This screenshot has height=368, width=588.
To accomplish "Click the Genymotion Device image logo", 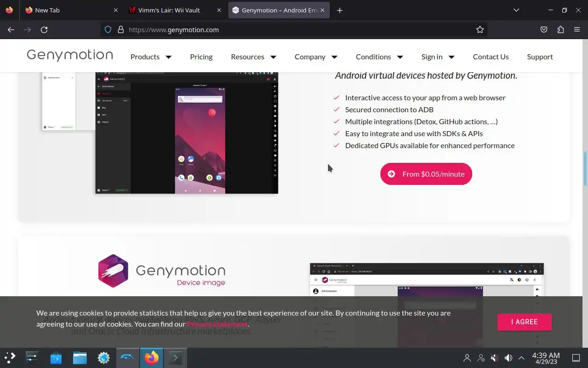I will [162, 270].
